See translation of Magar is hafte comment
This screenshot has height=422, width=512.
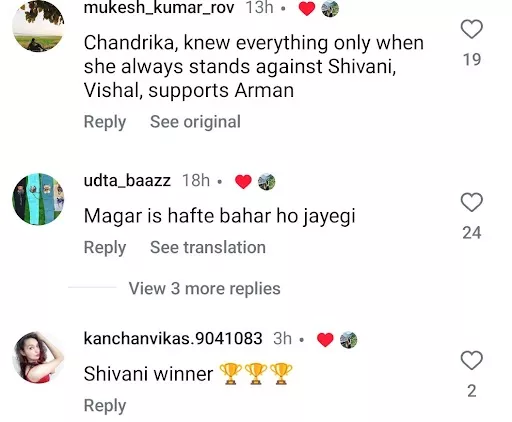point(208,247)
